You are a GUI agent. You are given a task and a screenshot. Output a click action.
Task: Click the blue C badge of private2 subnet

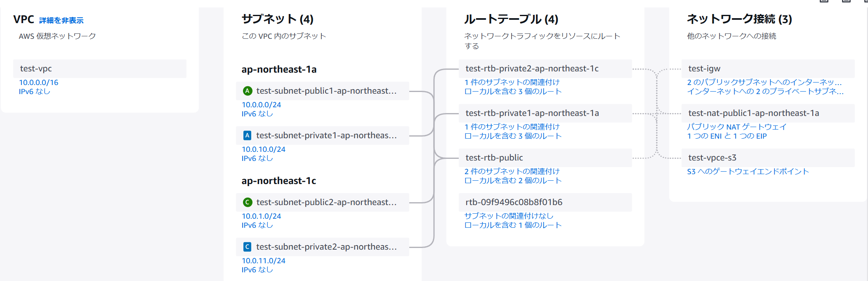click(x=248, y=247)
